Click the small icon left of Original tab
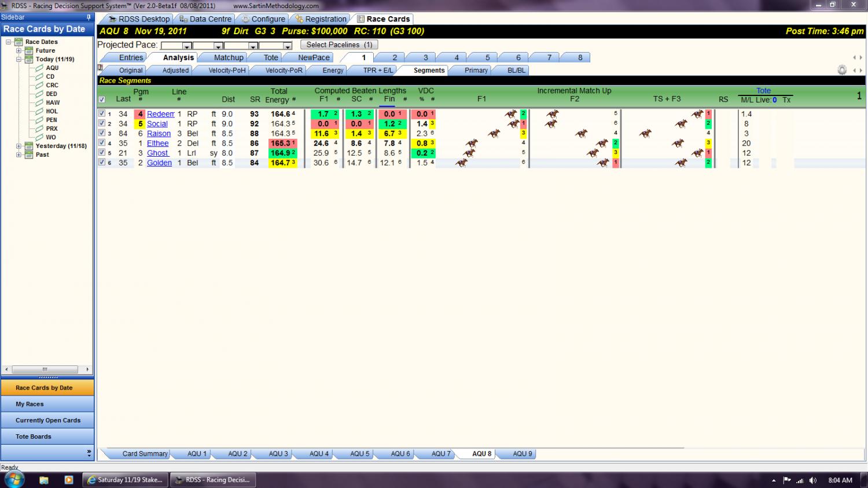The image size is (868, 488). click(x=100, y=68)
